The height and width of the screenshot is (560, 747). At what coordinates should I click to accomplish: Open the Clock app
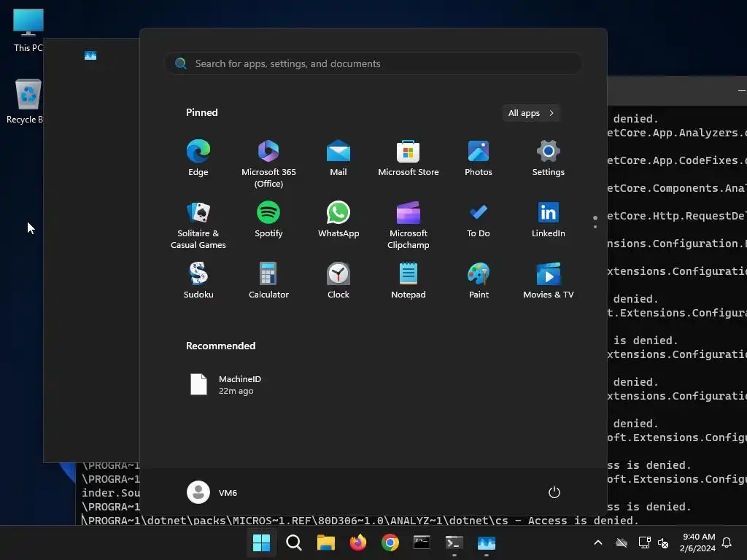[338, 281]
